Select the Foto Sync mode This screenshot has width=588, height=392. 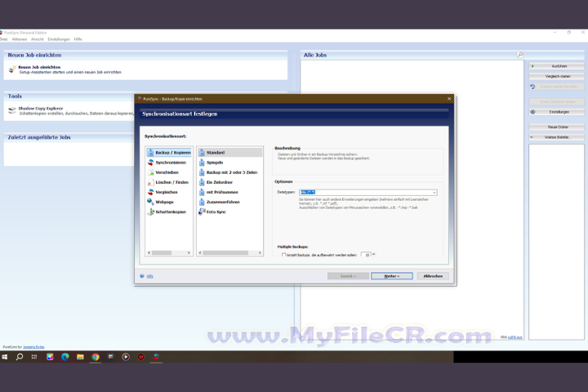(212, 212)
